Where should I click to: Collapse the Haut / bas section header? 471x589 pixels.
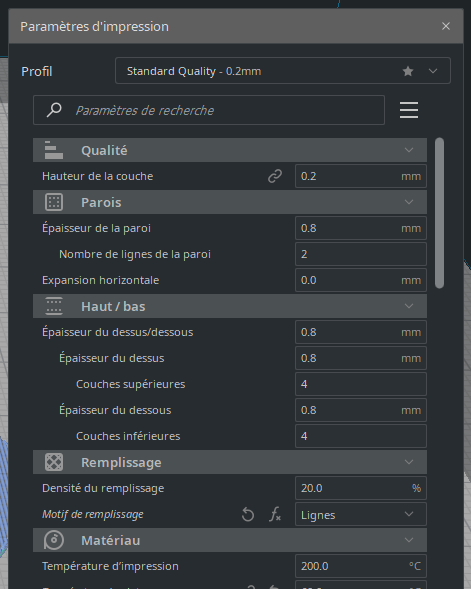(230, 306)
